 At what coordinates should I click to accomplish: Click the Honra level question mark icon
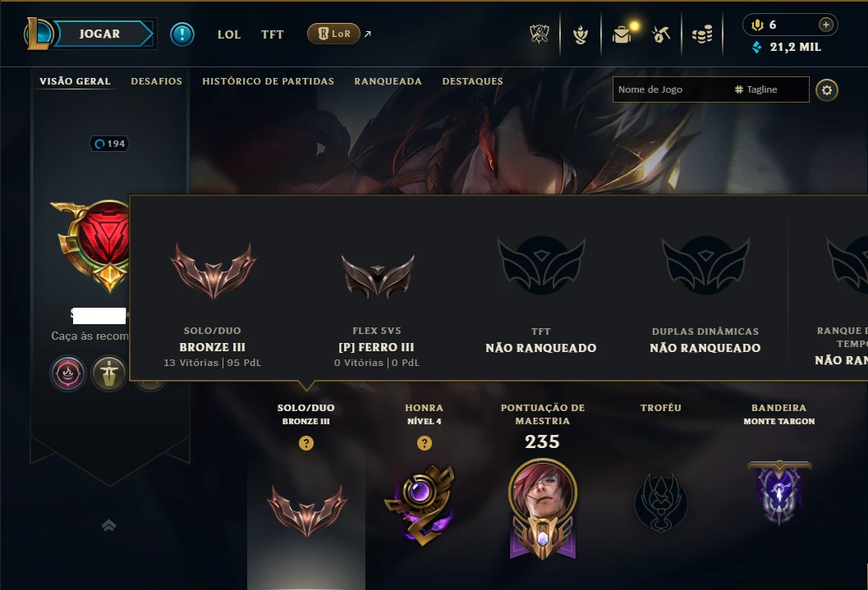coord(424,443)
